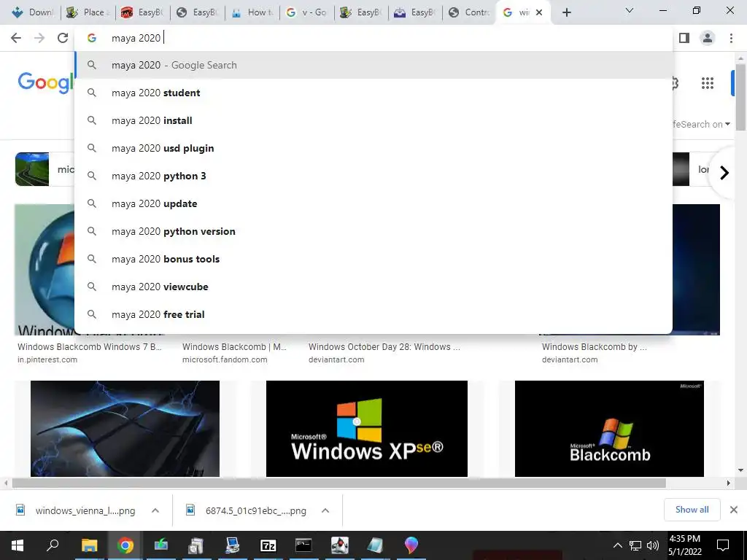Choose suggestion 'maya 2020 install'
This screenshot has height=560, width=747.
pos(373,120)
